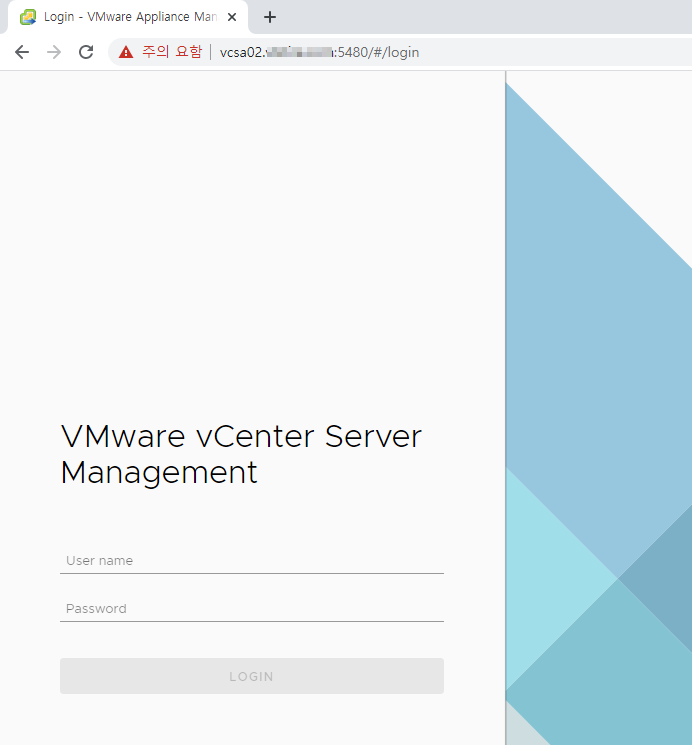Select the Login - VMware Appliance tab

(x=128, y=17)
